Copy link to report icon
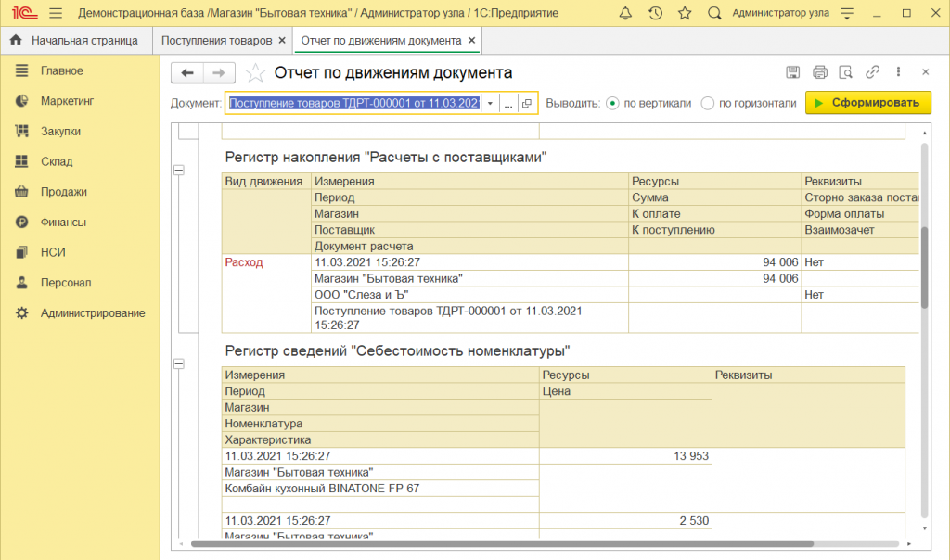Image resolution: width=950 pixels, height=560 pixels. 872,72
